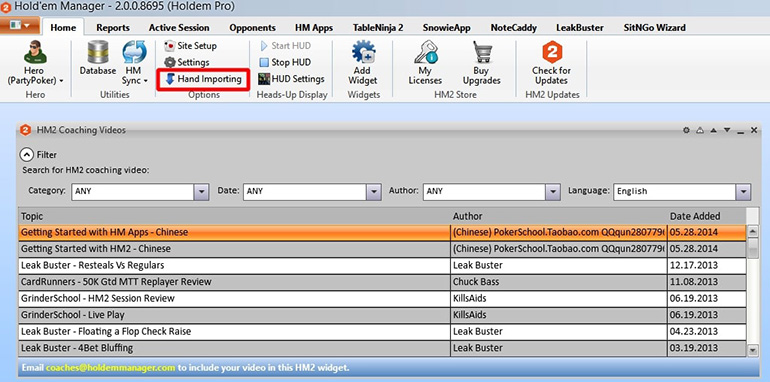
Task: Select 'Leak Buster - 4Bet Bluffing' row
Action: coord(383,348)
